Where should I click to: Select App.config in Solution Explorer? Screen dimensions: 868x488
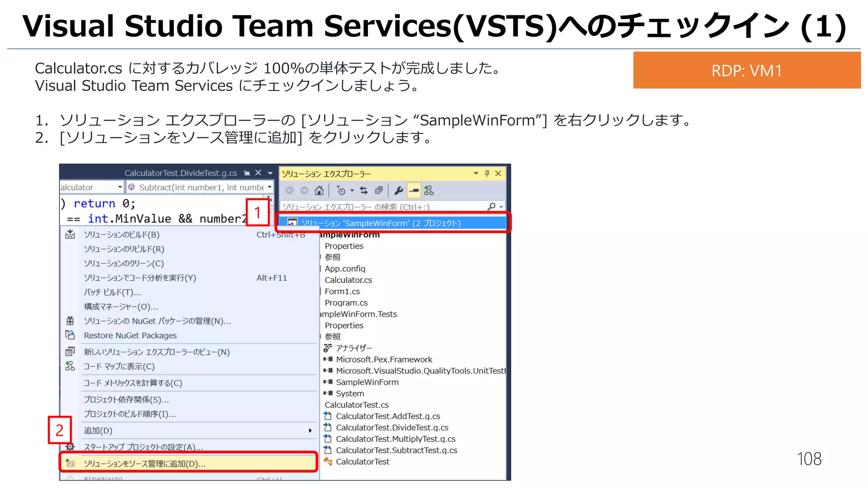click(345, 269)
